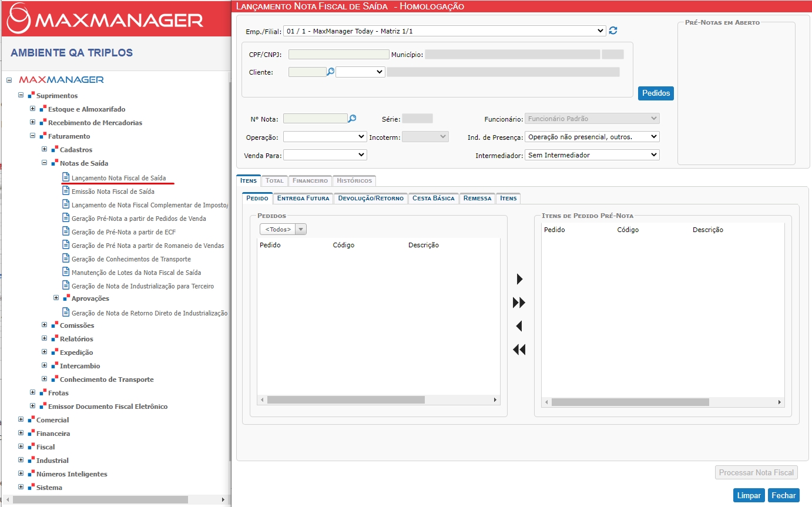812x507 pixels.
Task: Open the Venda Para dropdown
Action: (325, 155)
